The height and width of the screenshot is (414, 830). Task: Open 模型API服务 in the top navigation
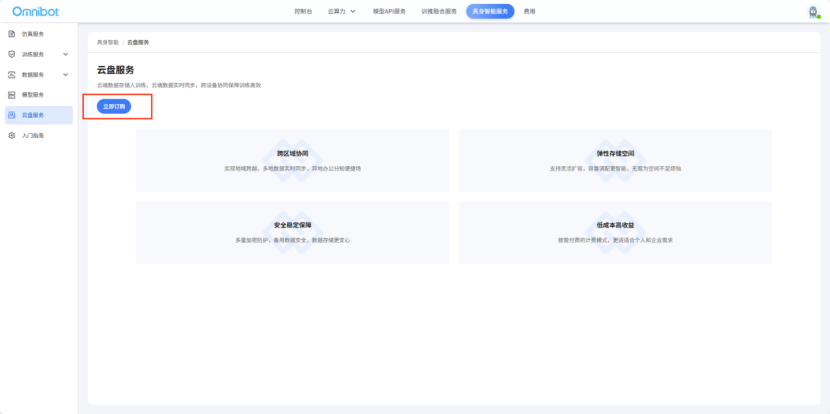pos(389,11)
